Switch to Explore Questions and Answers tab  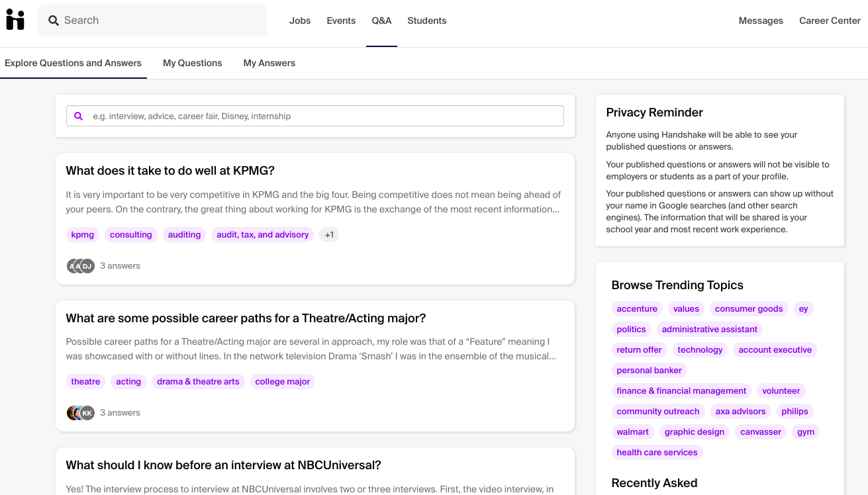point(73,63)
